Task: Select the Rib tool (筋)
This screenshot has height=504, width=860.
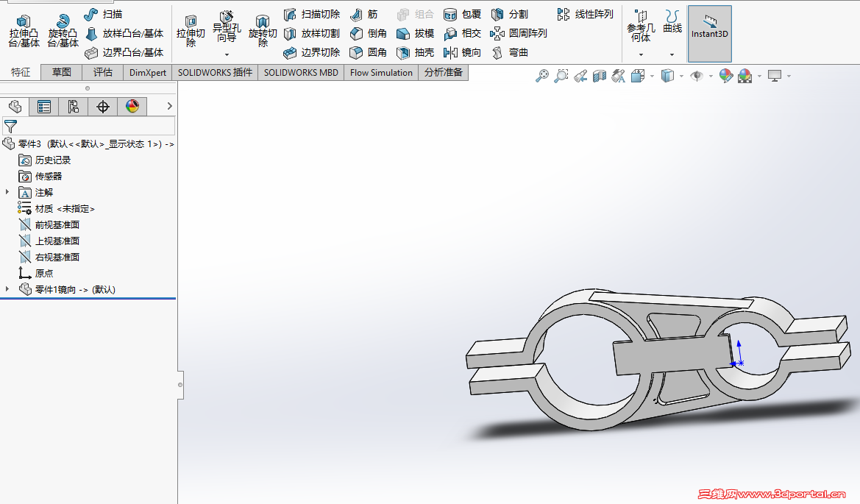Action: click(364, 14)
